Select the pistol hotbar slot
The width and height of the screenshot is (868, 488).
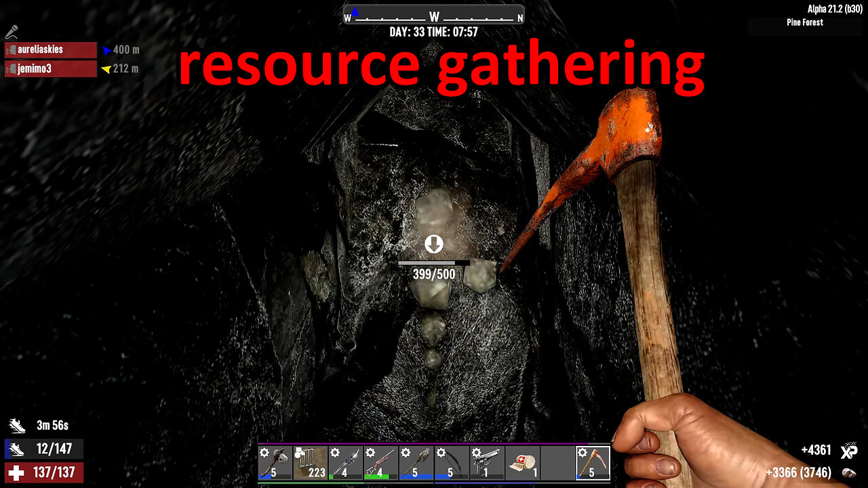coord(487,463)
